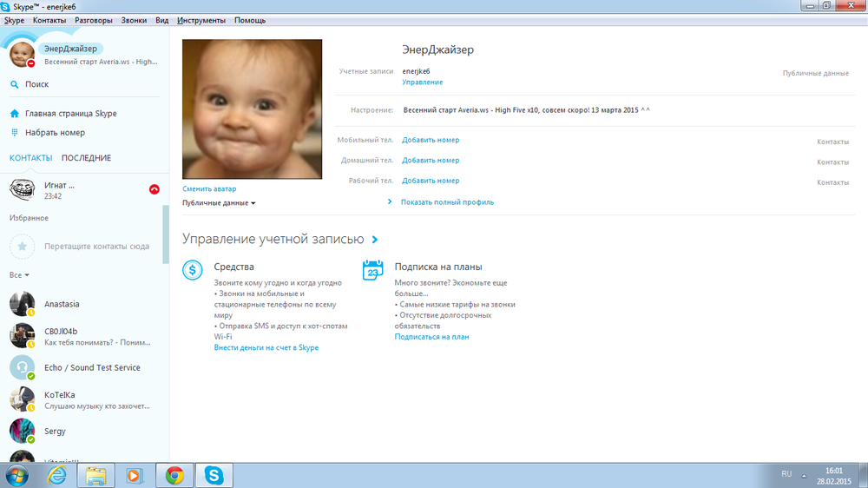868x488 pixels.
Task: Click the dollar Средства icon
Action: [193, 270]
